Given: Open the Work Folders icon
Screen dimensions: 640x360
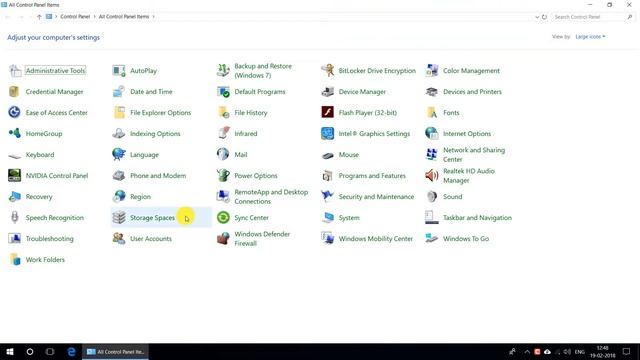Looking at the screenshot, I should (14, 260).
